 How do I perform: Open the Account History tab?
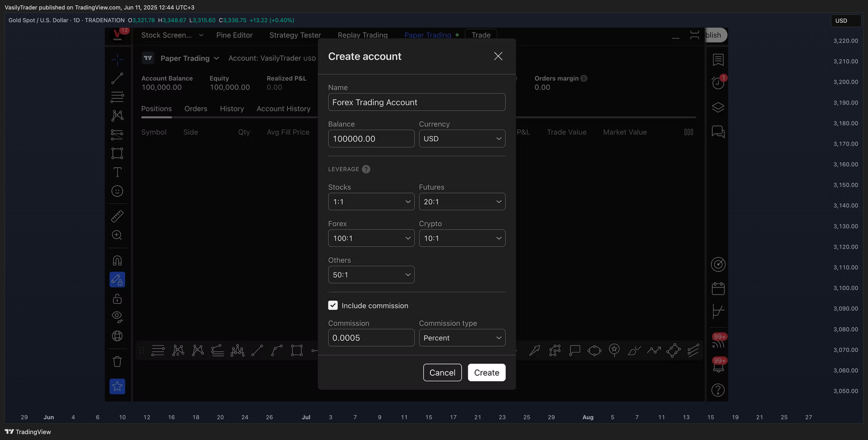point(283,108)
